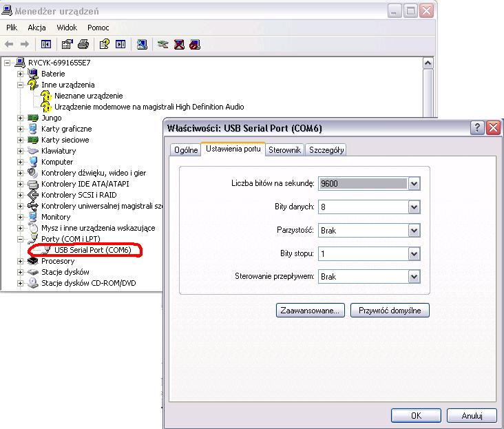Open Liczba bitów na sekundę dropdown
Image resolution: width=504 pixels, height=429 pixels.
coord(414,184)
